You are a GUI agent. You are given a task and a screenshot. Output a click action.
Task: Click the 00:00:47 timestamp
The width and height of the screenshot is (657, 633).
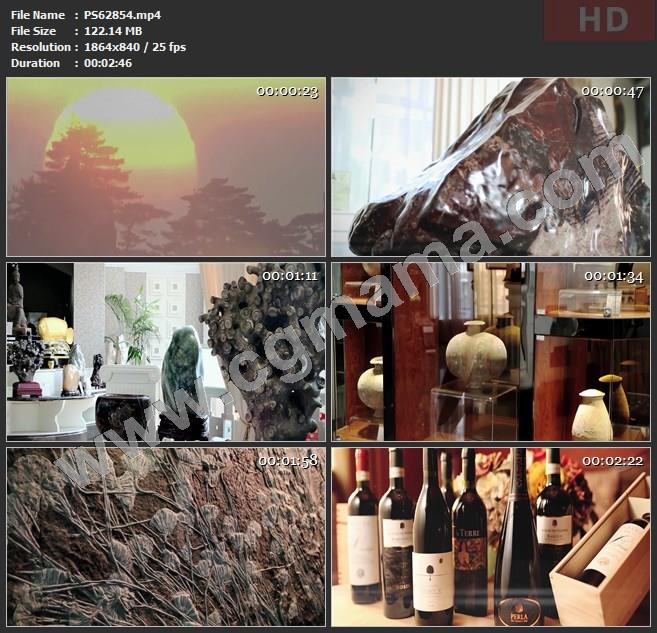(x=612, y=91)
